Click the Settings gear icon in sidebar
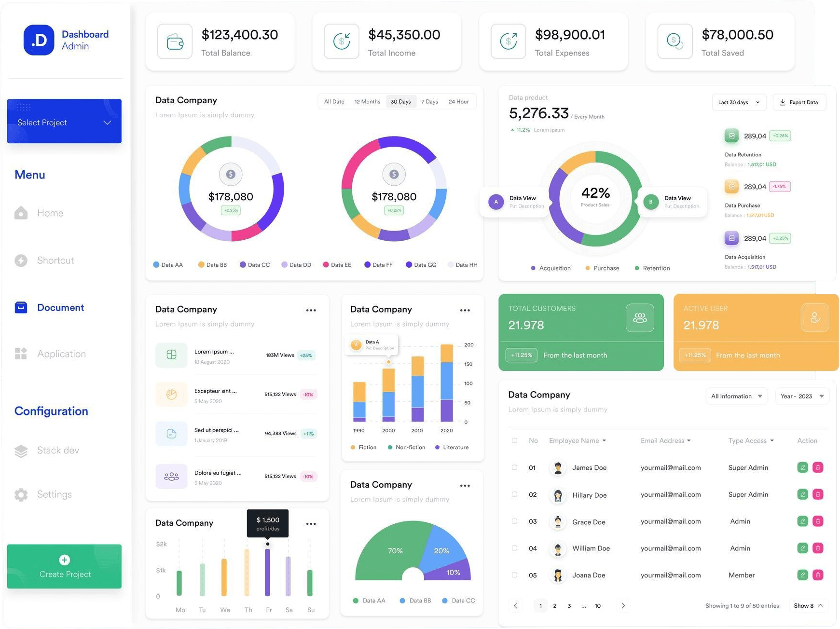Image resolution: width=840 pixels, height=629 pixels. (21, 494)
